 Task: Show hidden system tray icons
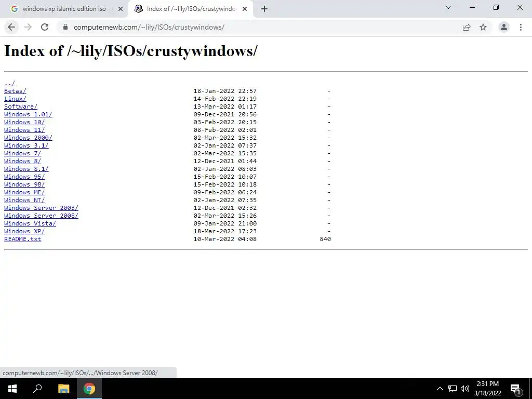tap(440, 389)
